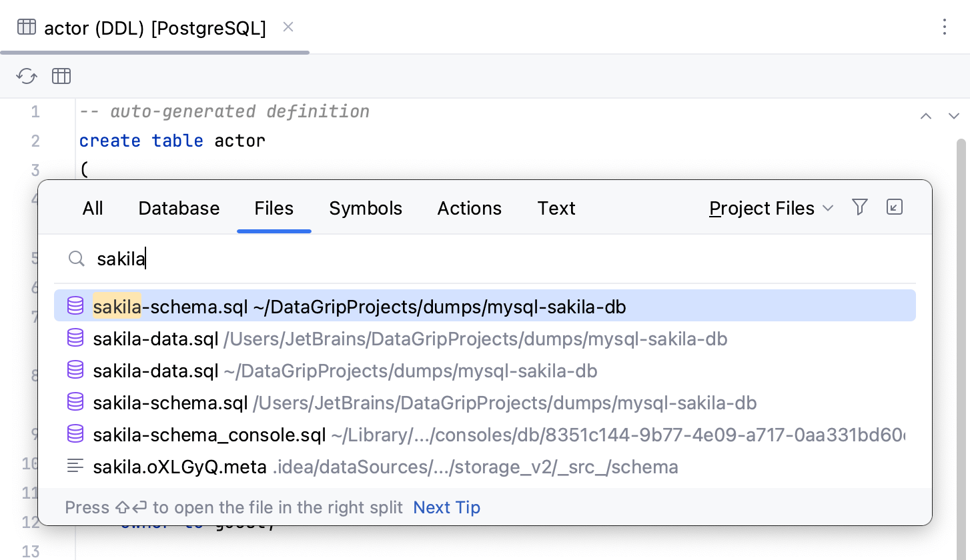Click the chevron beside Project Files
The image size is (970, 560).
tap(827, 208)
